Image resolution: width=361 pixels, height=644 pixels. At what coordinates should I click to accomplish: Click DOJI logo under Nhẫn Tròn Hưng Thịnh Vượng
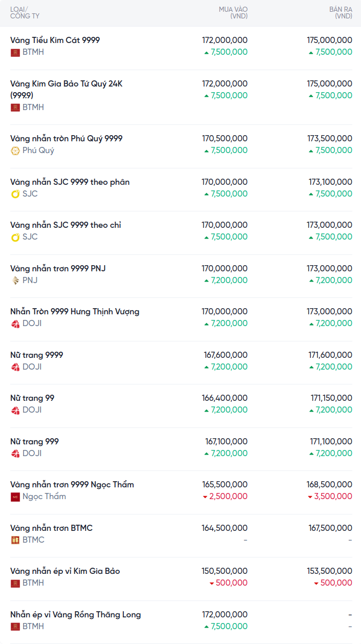click(15, 324)
